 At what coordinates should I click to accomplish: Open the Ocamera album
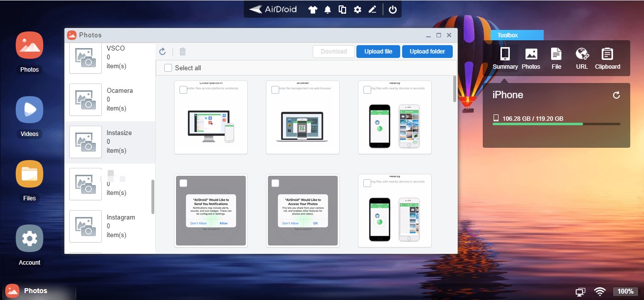[110, 99]
